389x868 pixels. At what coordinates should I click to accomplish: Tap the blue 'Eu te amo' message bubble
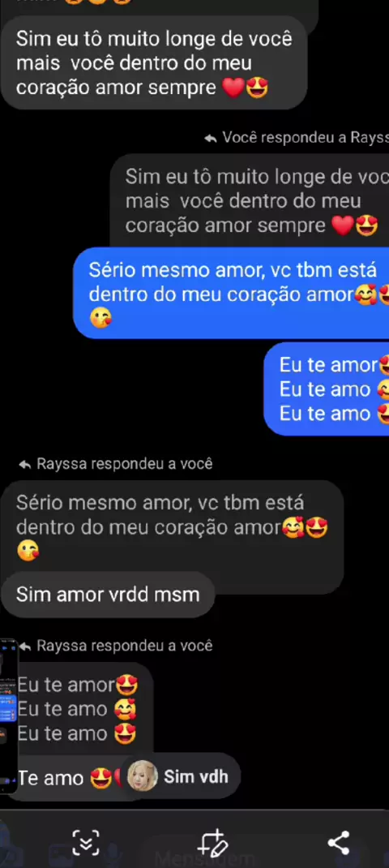point(327,389)
